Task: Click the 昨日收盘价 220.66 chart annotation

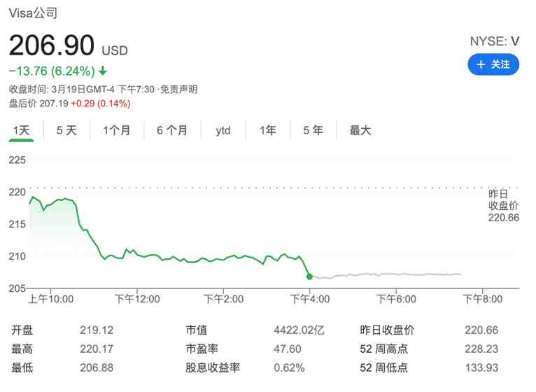Action: 504,206
